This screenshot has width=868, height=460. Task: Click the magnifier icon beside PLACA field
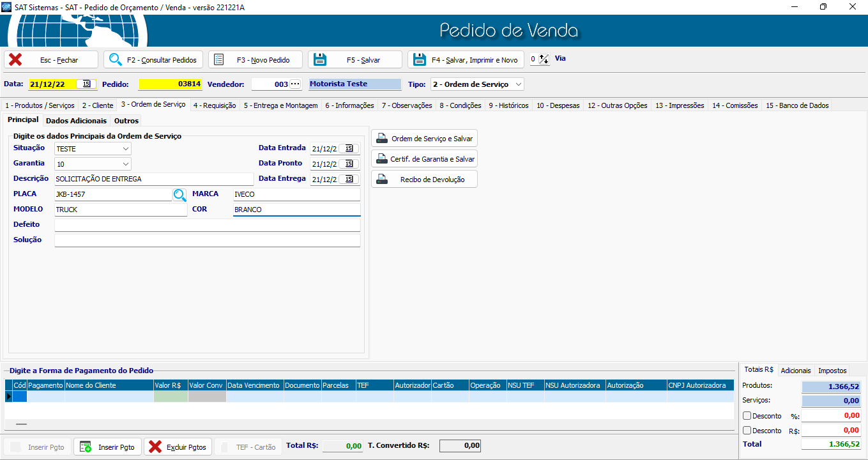[179, 195]
